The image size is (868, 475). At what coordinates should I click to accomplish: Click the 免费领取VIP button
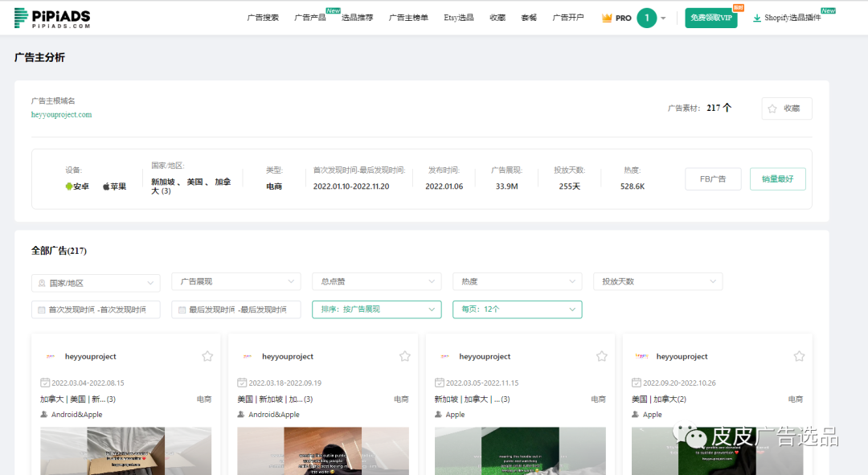[x=710, y=18]
